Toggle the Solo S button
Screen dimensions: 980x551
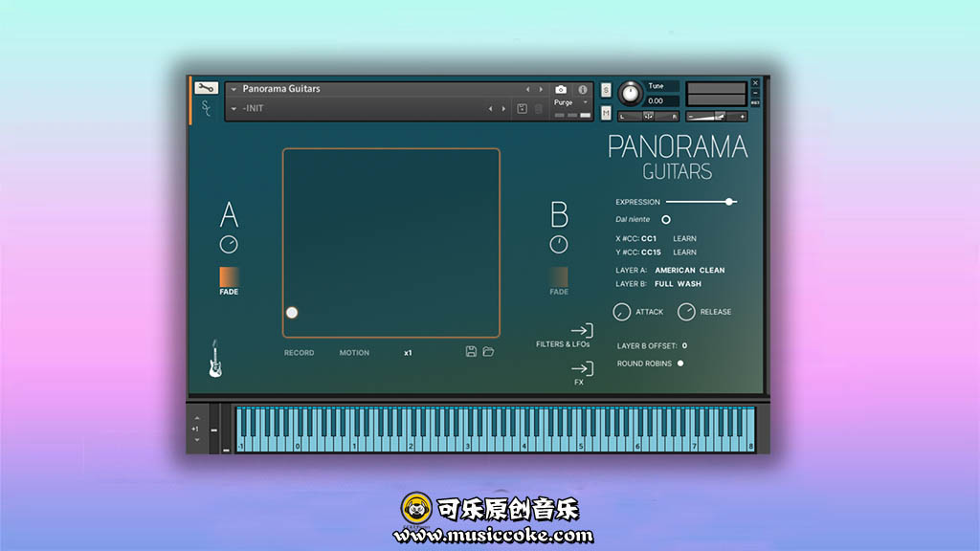(606, 90)
